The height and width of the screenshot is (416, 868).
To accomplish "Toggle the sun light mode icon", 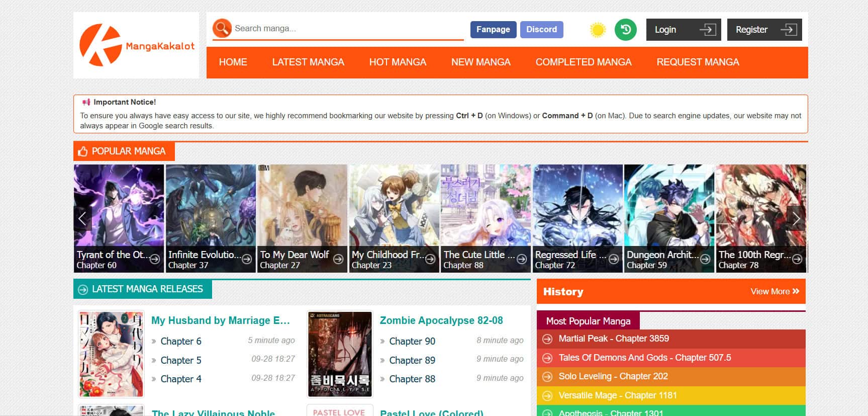I will [x=598, y=30].
